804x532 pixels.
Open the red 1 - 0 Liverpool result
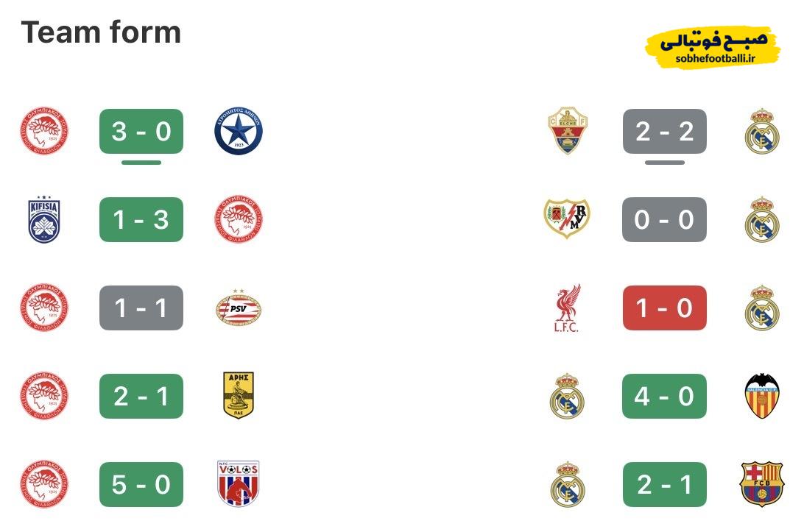pos(664,308)
